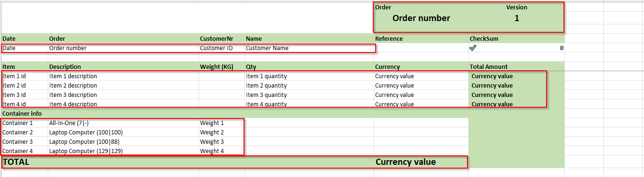The image size is (644, 177).
Task: Click the Item 2 quantity cell
Action: pos(309,85)
